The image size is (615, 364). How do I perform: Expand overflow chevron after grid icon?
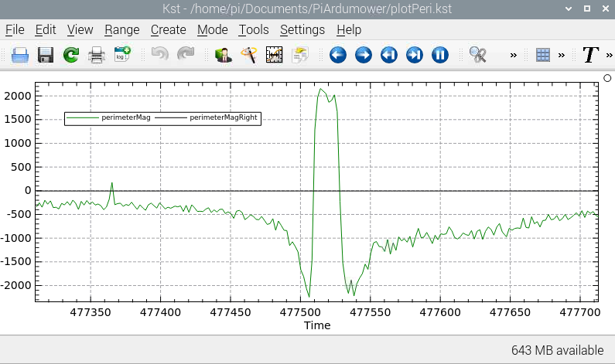(562, 55)
